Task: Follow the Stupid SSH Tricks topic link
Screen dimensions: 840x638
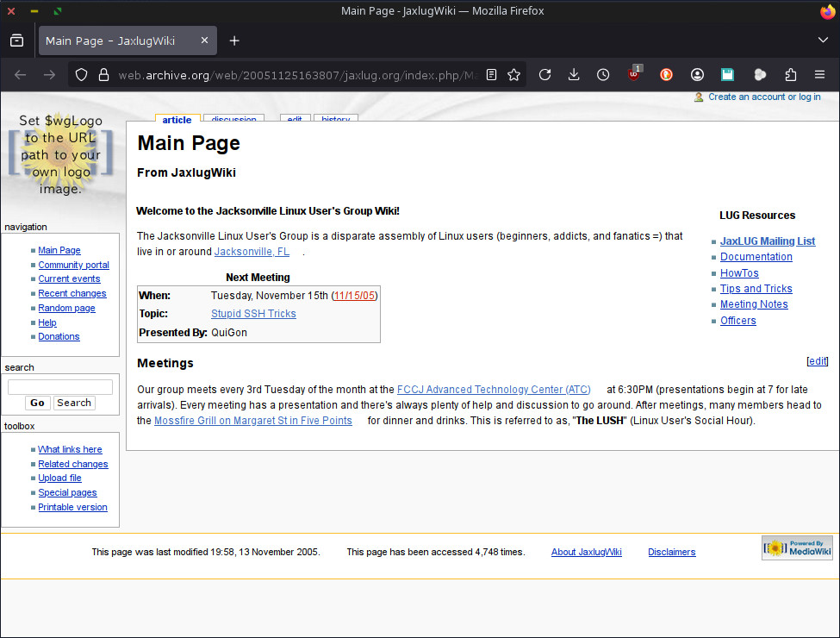Action: click(x=253, y=314)
